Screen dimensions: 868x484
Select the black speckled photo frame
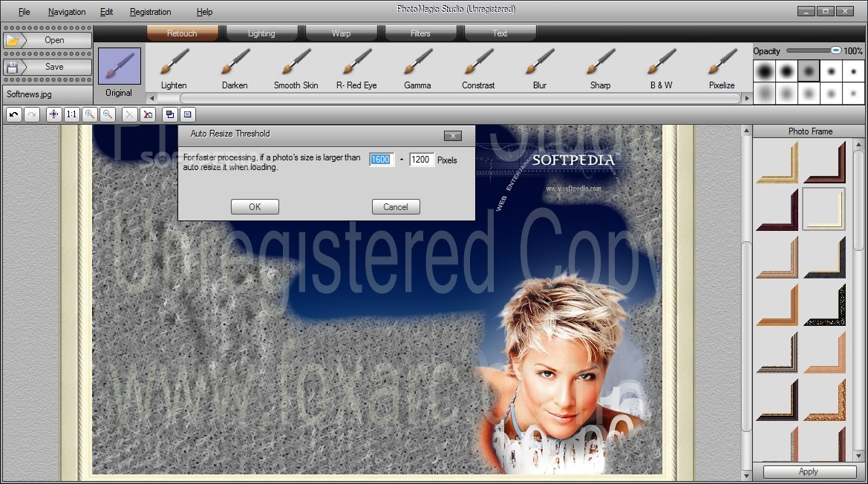click(x=825, y=305)
